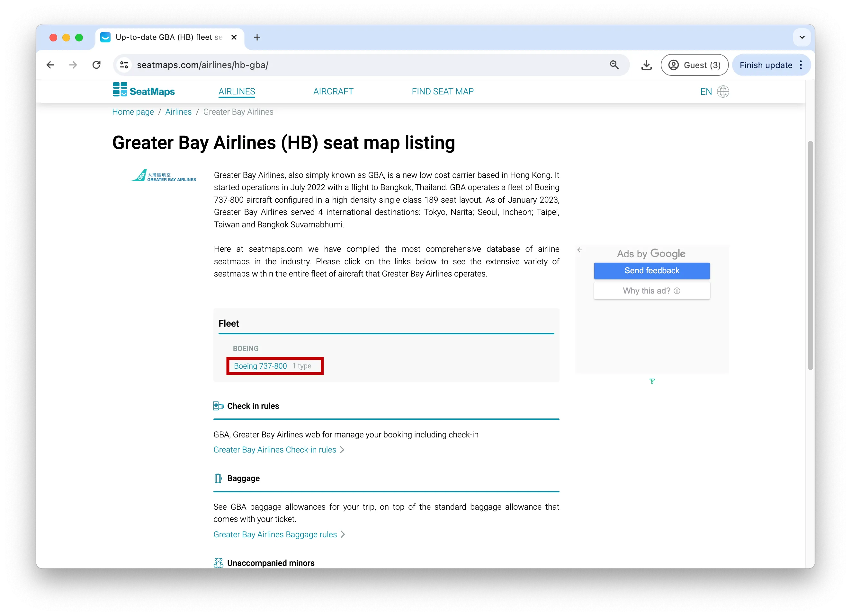
Task: Go to Home page breadcrumb
Action: (133, 112)
